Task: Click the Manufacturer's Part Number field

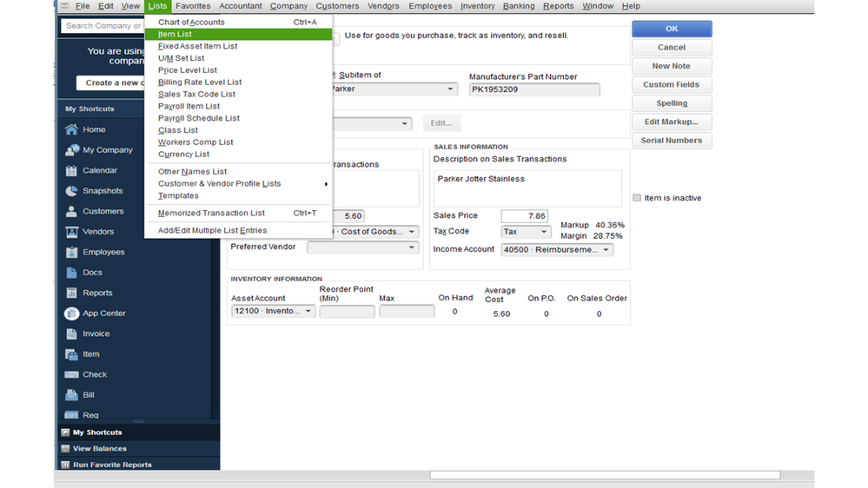Action: pos(534,89)
